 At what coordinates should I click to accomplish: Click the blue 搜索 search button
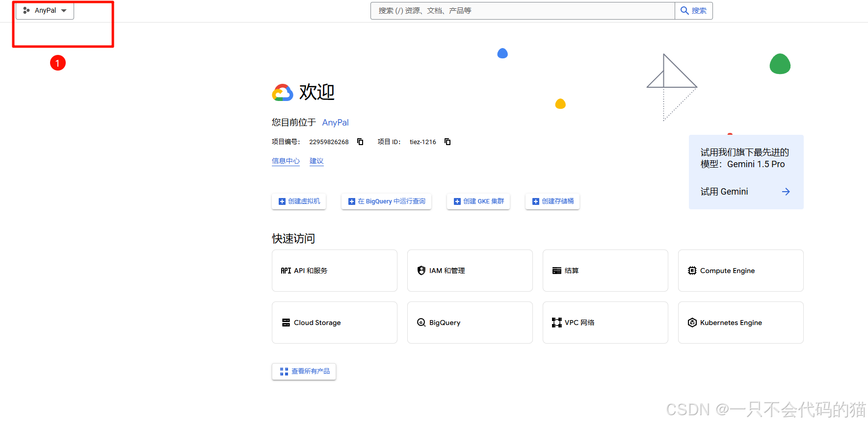(x=694, y=11)
